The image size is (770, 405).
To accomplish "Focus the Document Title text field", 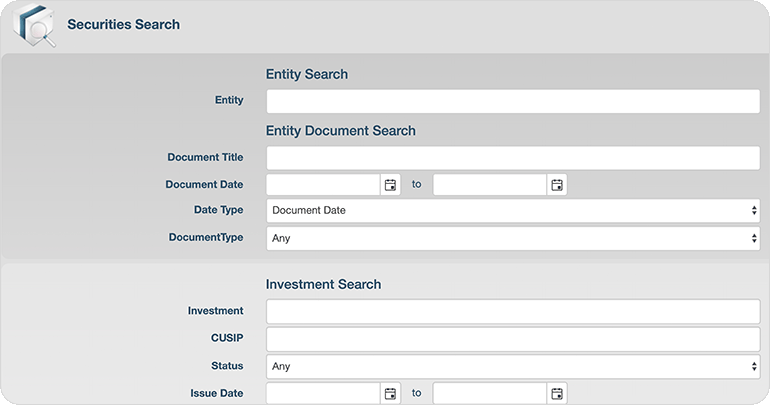I will coord(512,158).
